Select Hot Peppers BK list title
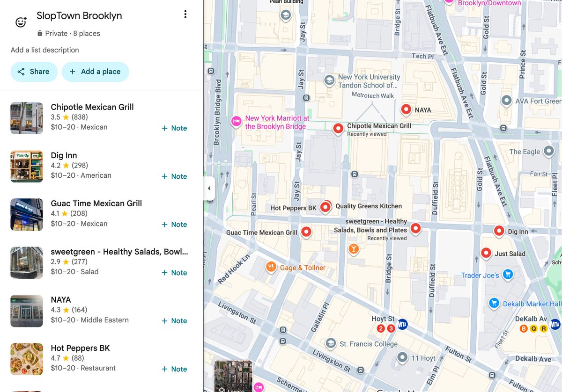This screenshot has width=562, height=392. tap(80, 348)
